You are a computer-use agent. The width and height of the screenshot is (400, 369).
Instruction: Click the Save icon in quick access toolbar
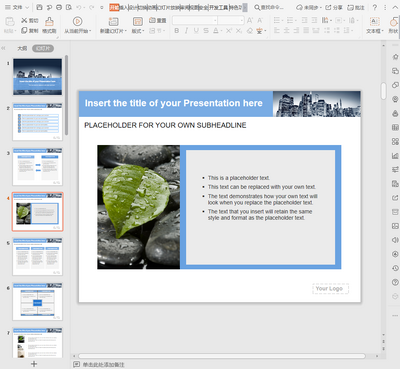[39, 7]
